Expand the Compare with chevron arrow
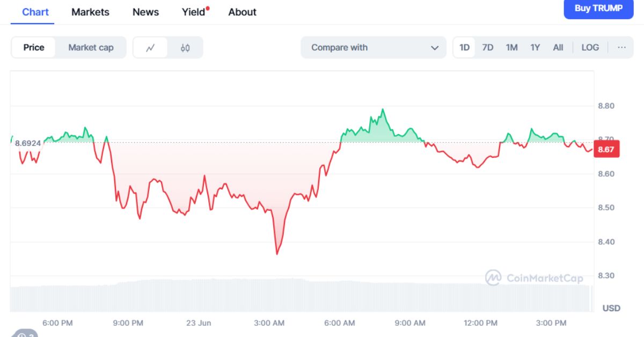644x337 pixels. tap(435, 48)
